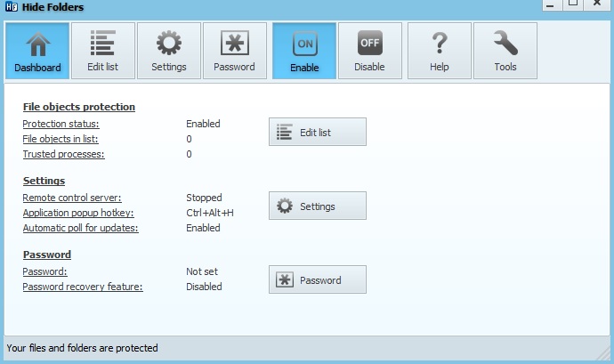The width and height of the screenshot is (614, 364).
Task: Click the Not set password value
Action: click(x=202, y=271)
